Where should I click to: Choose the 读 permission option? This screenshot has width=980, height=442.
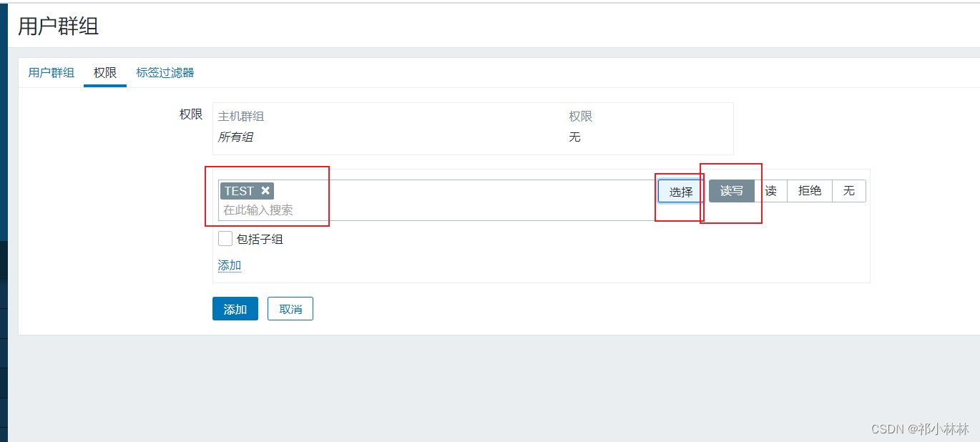pos(770,191)
